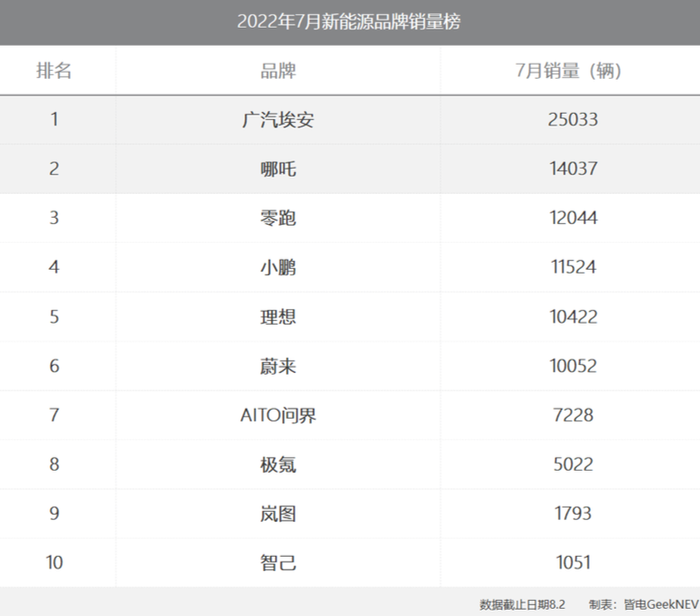
Task: Click rank number 5 in 理想 row
Action: point(54,317)
